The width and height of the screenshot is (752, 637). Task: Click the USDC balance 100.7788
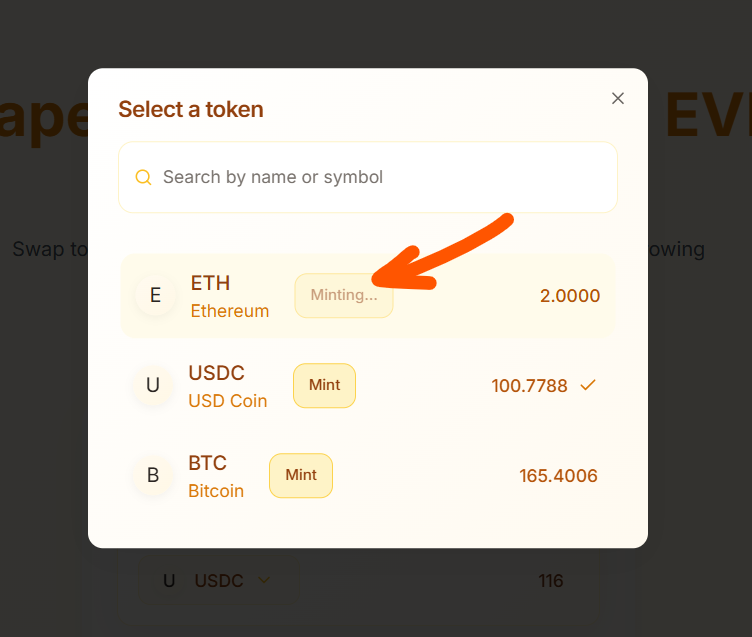[x=529, y=386]
